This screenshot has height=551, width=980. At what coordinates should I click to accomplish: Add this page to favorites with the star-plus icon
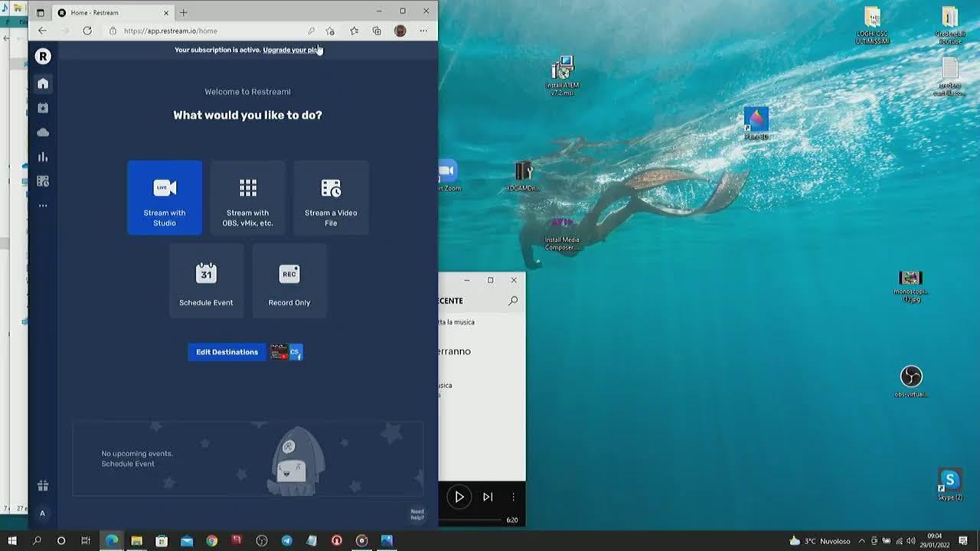[330, 31]
